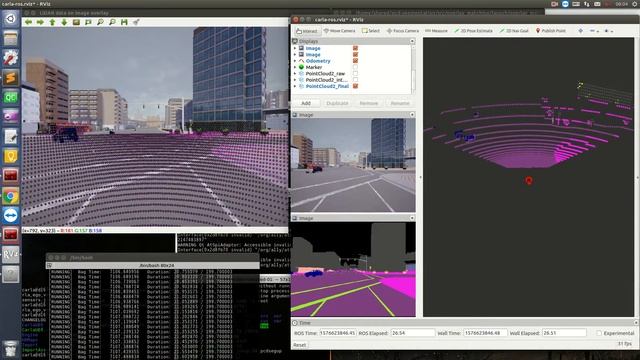This screenshot has width=640, height=360.
Task: Click the Rename display button
Action: coord(400,103)
